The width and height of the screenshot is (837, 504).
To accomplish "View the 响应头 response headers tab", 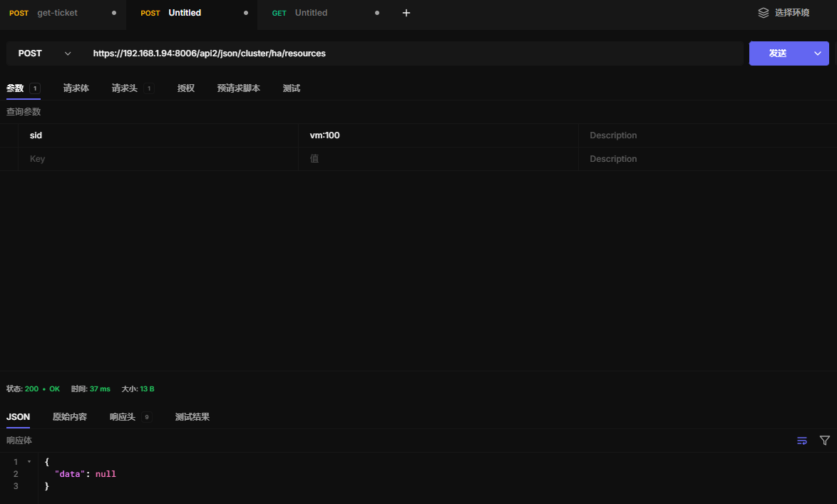I will [123, 417].
